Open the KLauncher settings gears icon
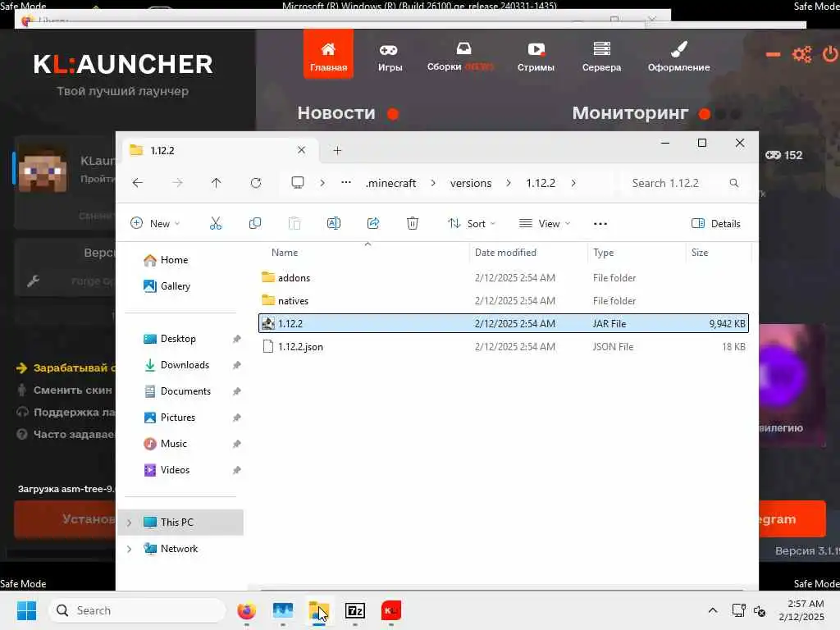 click(x=802, y=54)
